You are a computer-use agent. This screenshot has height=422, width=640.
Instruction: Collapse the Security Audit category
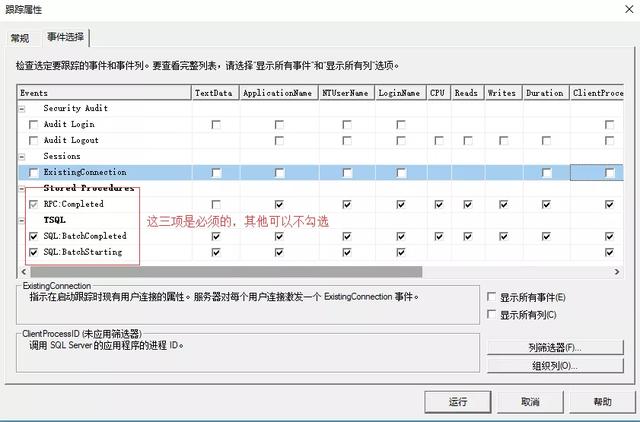[x=22, y=109]
